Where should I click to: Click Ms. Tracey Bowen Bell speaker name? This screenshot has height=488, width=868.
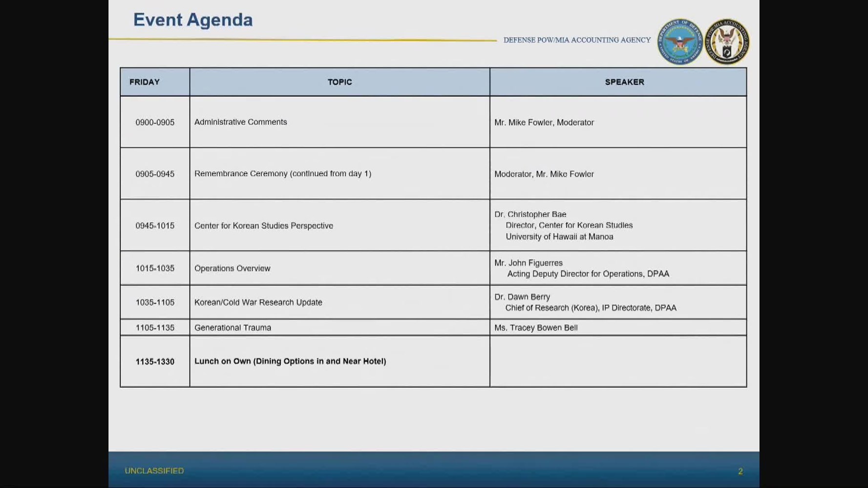pos(536,327)
